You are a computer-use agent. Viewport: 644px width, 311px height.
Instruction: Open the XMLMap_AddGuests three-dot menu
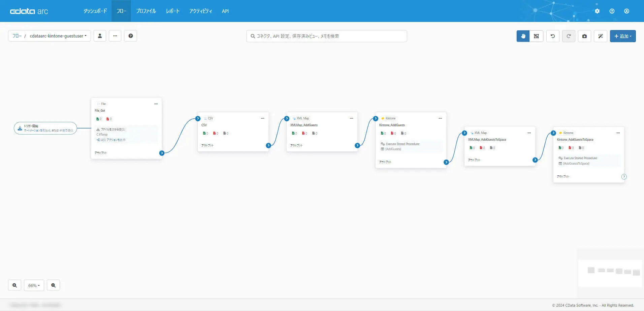(x=351, y=118)
